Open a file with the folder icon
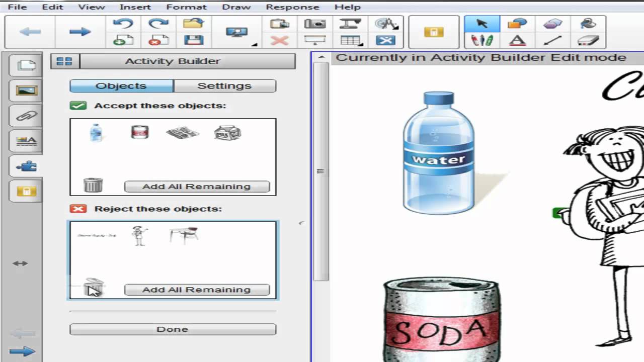 (x=193, y=23)
